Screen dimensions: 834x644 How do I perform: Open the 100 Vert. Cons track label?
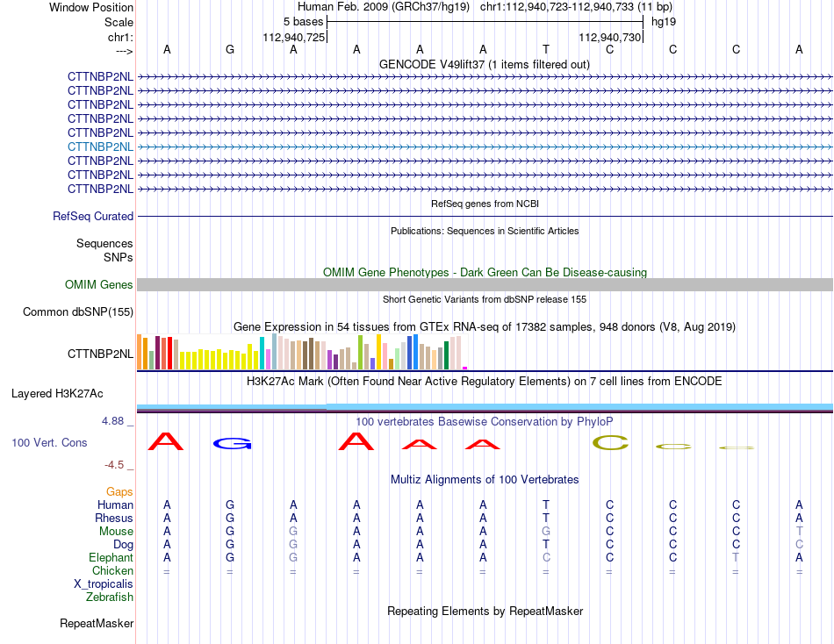49,443
